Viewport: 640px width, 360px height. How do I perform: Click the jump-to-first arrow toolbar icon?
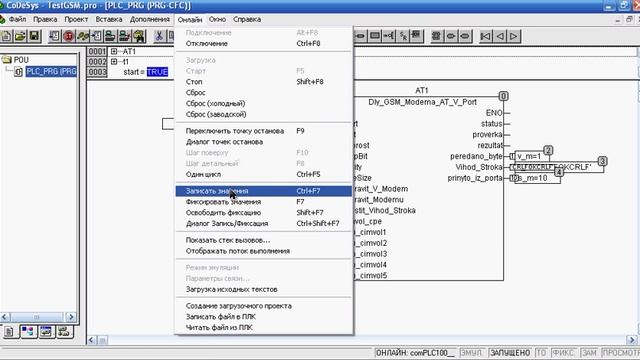pyautogui.click(x=485, y=36)
